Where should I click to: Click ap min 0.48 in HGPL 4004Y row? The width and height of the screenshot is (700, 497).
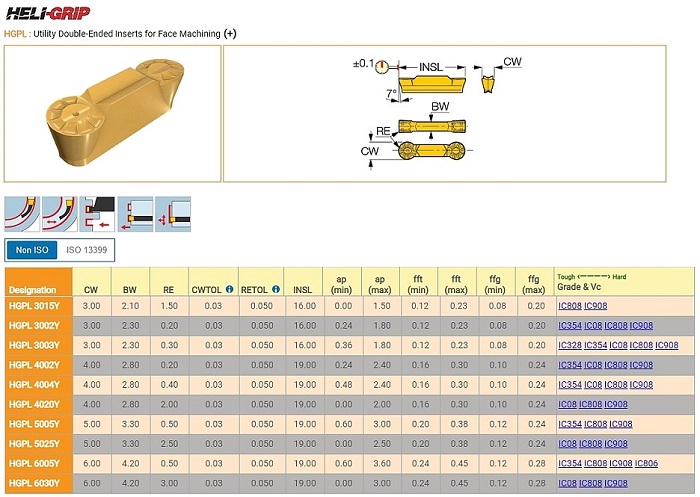(x=343, y=384)
